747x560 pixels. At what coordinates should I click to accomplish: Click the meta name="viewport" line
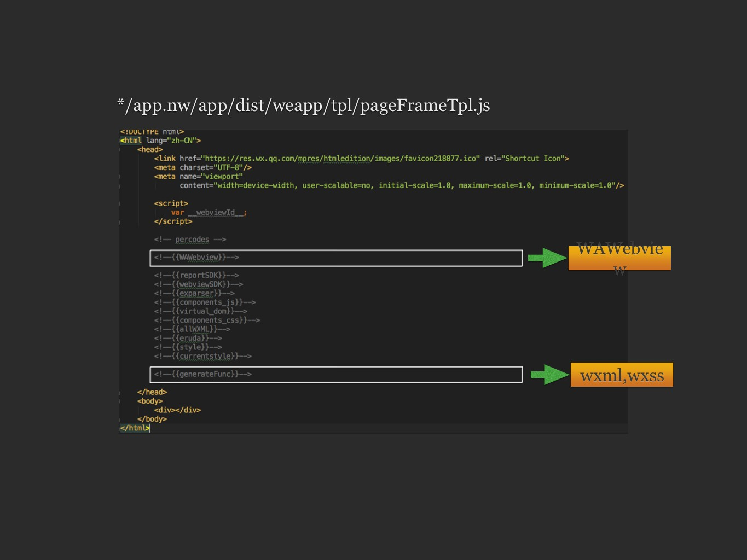click(x=198, y=177)
